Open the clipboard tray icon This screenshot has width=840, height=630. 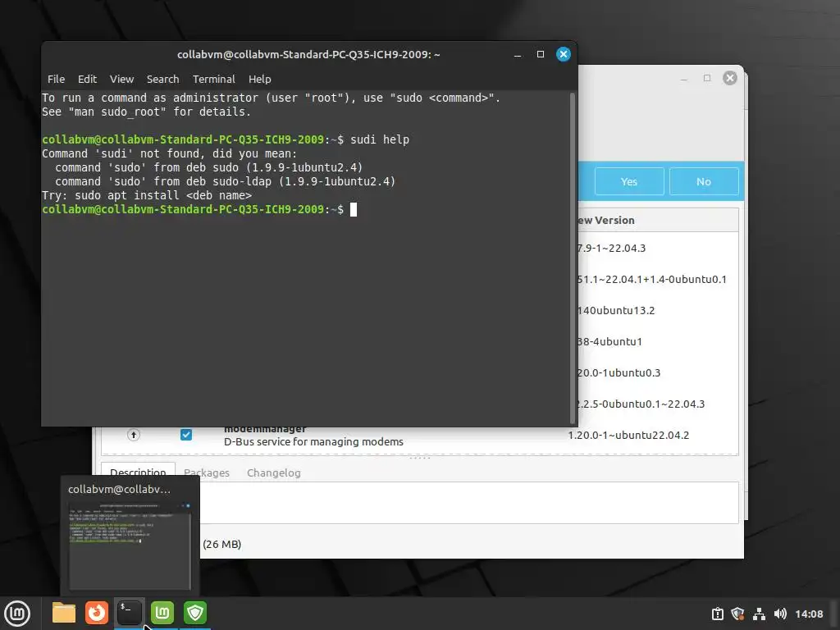[x=717, y=614]
